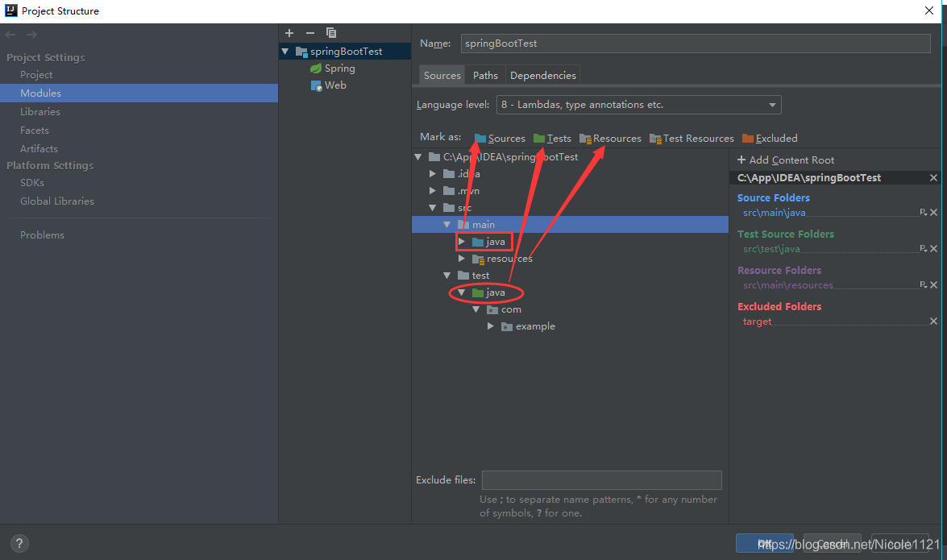Open src\main\resources folder link
The height and width of the screenshot is (560, 947).
point(788,285)
